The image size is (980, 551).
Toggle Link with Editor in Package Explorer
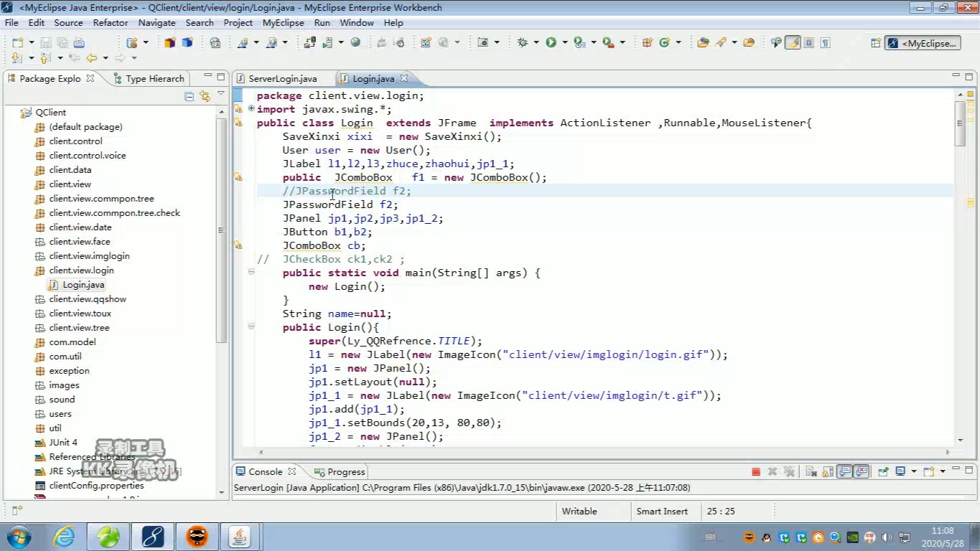[x=205, y=96]
